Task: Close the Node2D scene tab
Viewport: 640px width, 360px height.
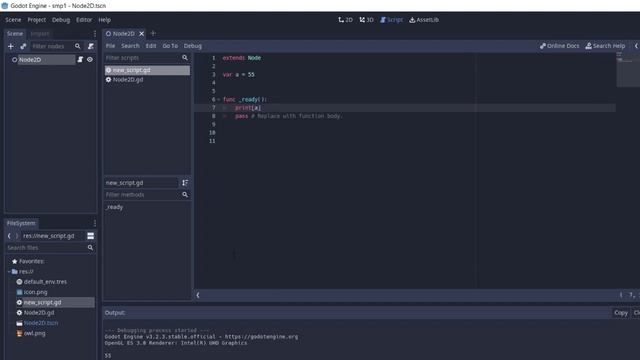Action: 142,33
